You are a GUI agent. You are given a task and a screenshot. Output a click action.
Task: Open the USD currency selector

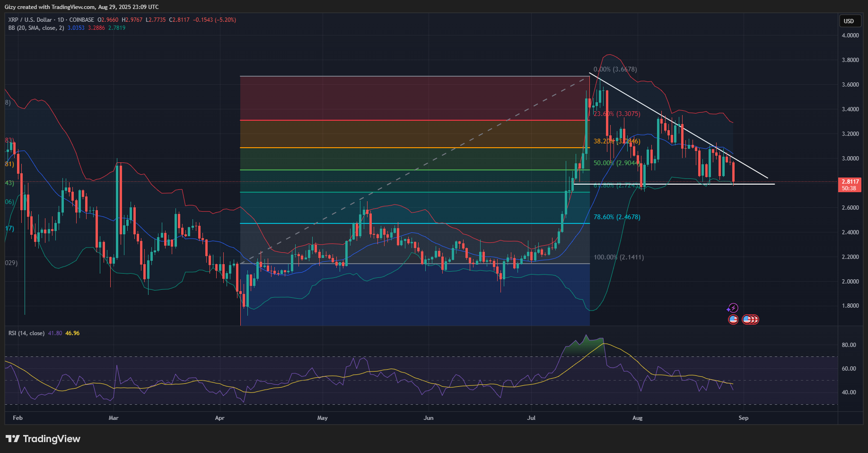(849, 21)
